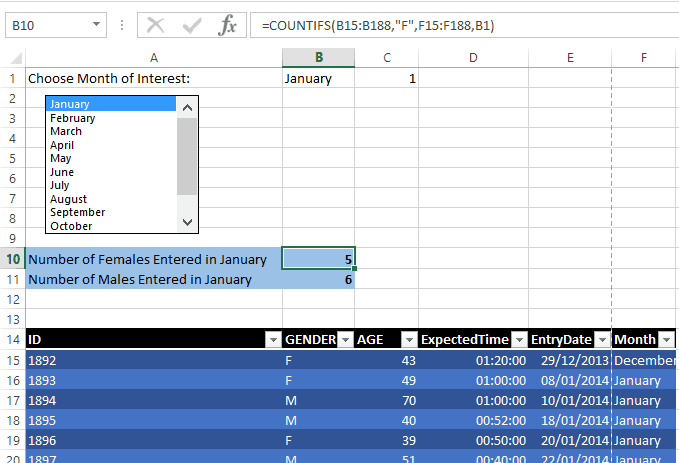The height and width of the screenshot is (463, 679).
Task: Click the Cancel (X) formula bar icon
Action: (155, 25)
